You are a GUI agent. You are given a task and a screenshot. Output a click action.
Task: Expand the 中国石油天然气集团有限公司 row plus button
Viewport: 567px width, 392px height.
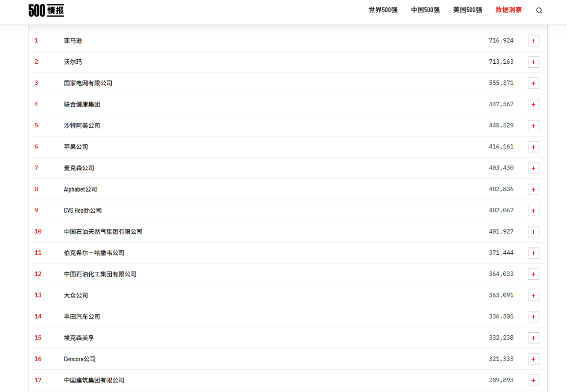coord(533,232)
